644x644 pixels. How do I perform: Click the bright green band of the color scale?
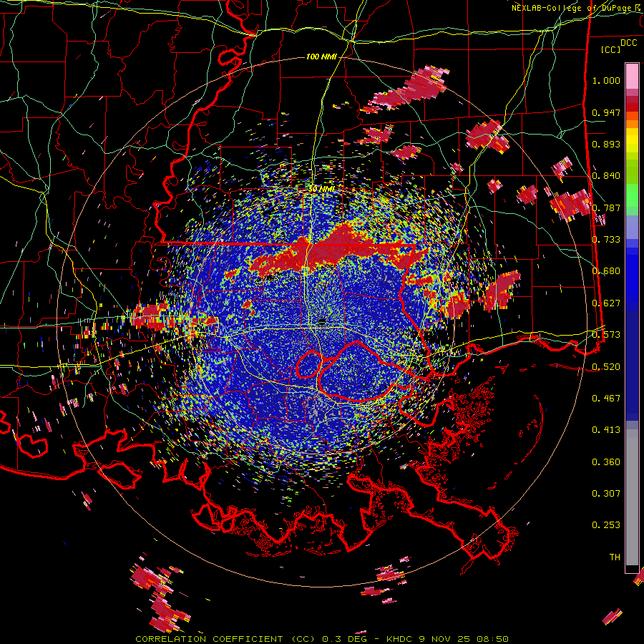point(632,195)
